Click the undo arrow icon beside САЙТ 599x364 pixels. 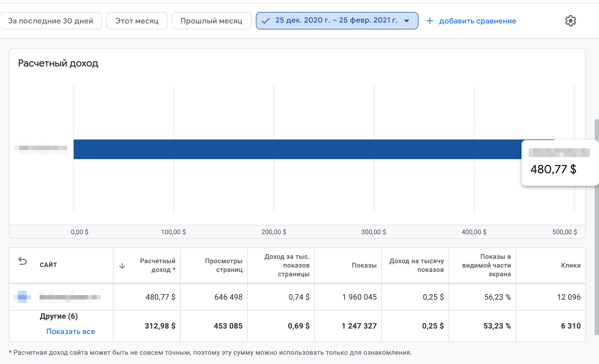tap(22, 261)
